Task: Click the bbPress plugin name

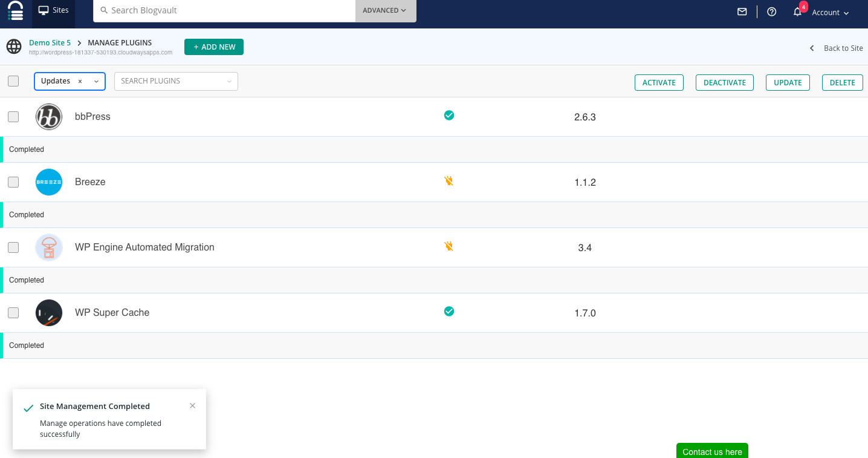Action: point(92,117)
